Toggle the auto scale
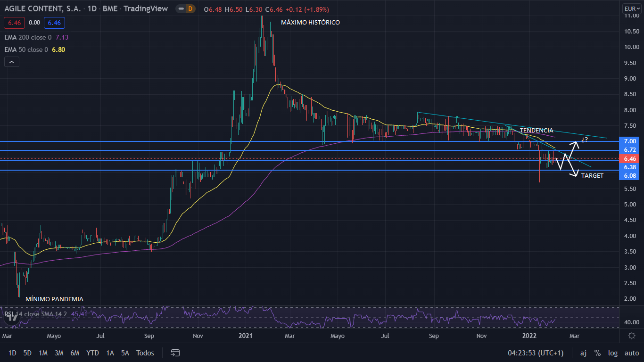Screen dimensions: 644x362 point(632,353)
